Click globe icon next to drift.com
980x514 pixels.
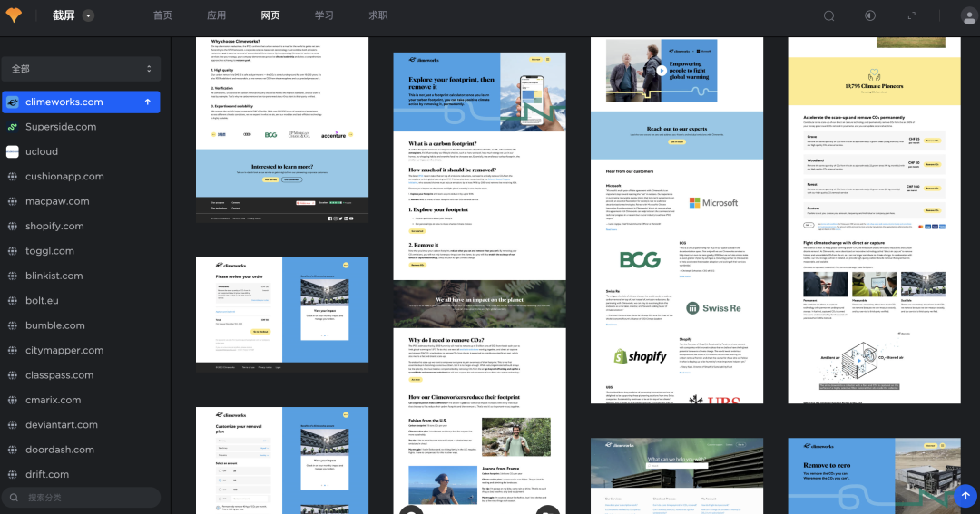coord(13,475)
